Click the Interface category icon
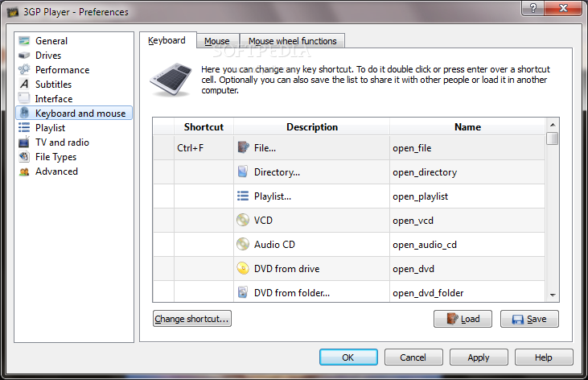 [x=24, y=98]
